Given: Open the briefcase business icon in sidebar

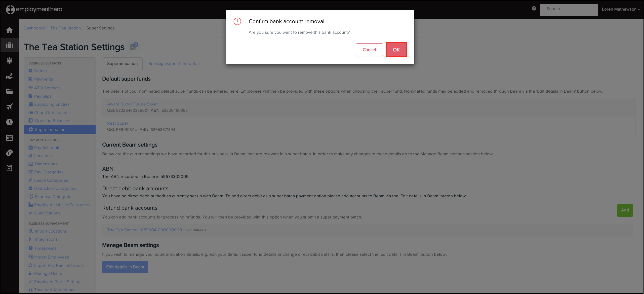Looking at the screenshot, I should [x=10, y=46].
